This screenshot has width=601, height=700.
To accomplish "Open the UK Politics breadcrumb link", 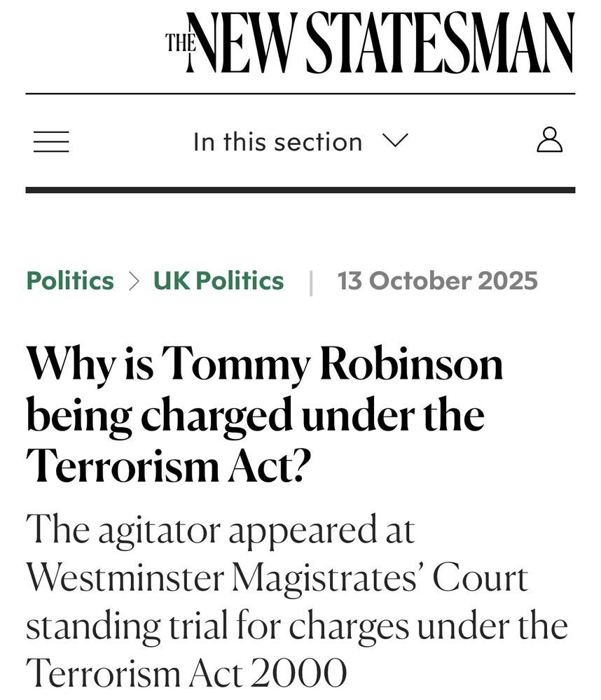I will click(219, 281).
